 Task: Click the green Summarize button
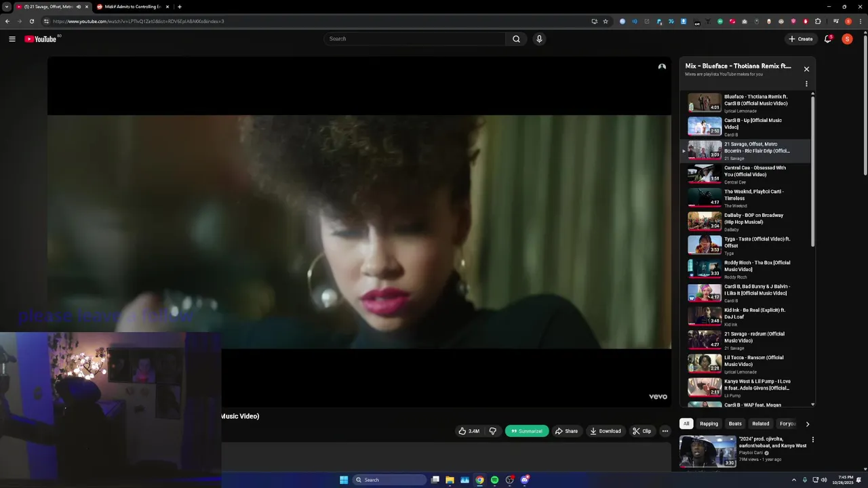(527, 431)
